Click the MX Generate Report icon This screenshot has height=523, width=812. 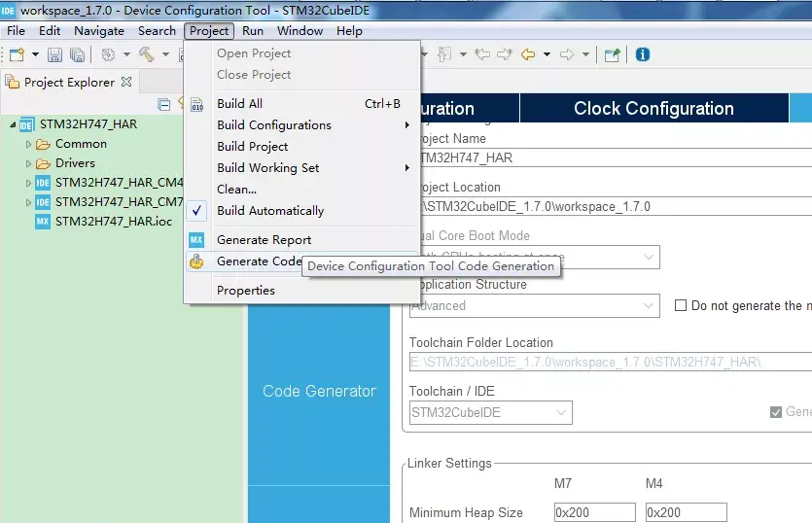point(196,240)
